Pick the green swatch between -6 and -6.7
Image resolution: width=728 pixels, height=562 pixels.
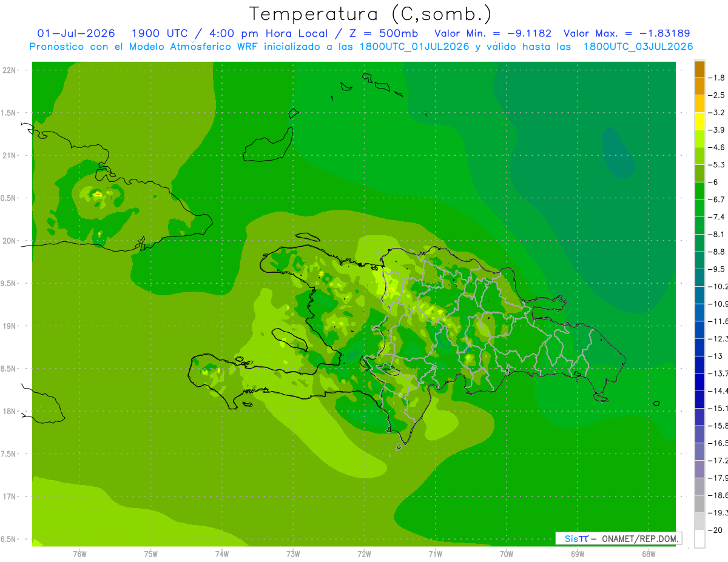(x=699, y=191)
